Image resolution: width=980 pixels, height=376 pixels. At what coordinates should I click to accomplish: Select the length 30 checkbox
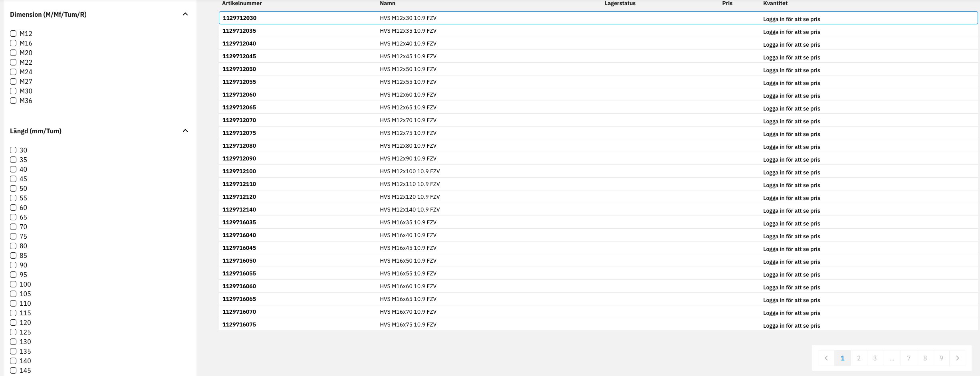(13, 150)
